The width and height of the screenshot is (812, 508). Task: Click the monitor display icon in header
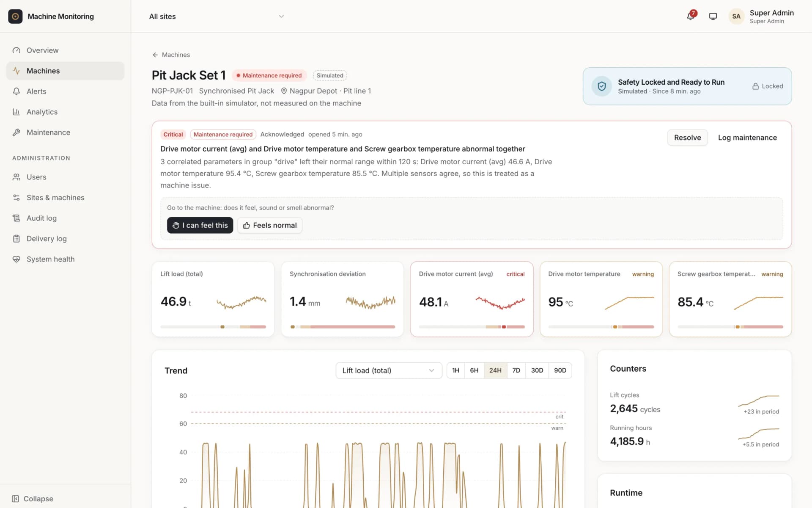(713, 16)
